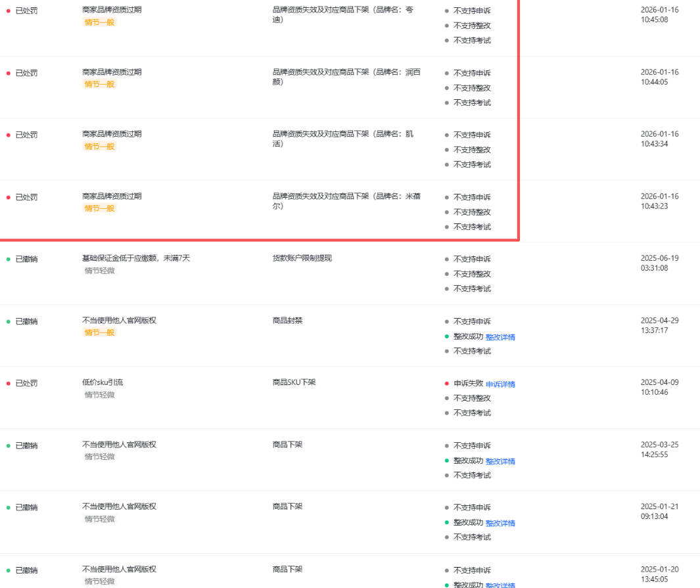Image resolution: width=700 pixels, height=588 pixels.
Task: Open 整改详情 link in the 商品封禁 row
Action: (500, 337)
